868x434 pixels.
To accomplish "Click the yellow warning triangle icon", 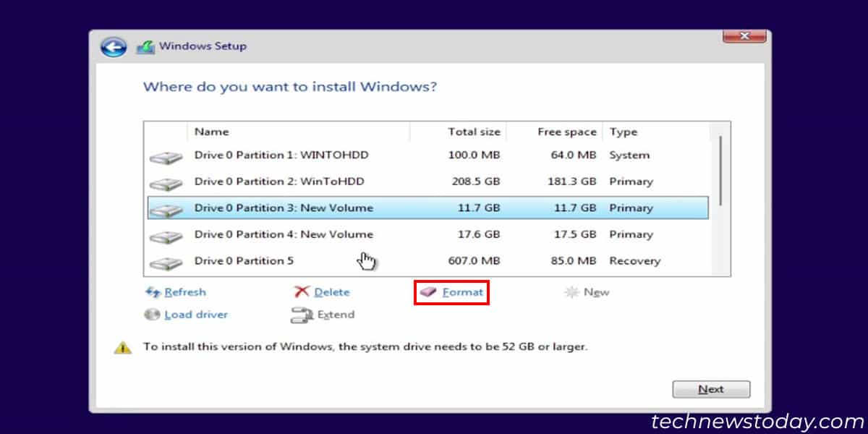I will point(122,346).
